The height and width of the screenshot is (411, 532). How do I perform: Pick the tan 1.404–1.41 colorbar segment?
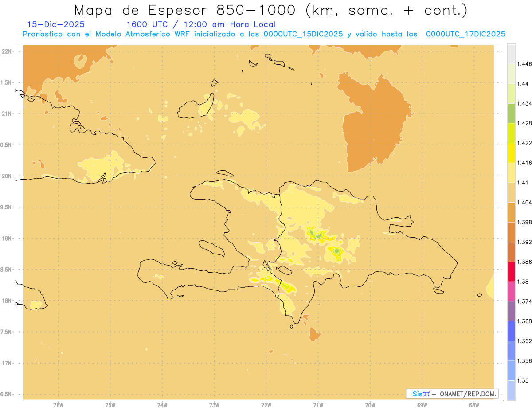point(512,192)
